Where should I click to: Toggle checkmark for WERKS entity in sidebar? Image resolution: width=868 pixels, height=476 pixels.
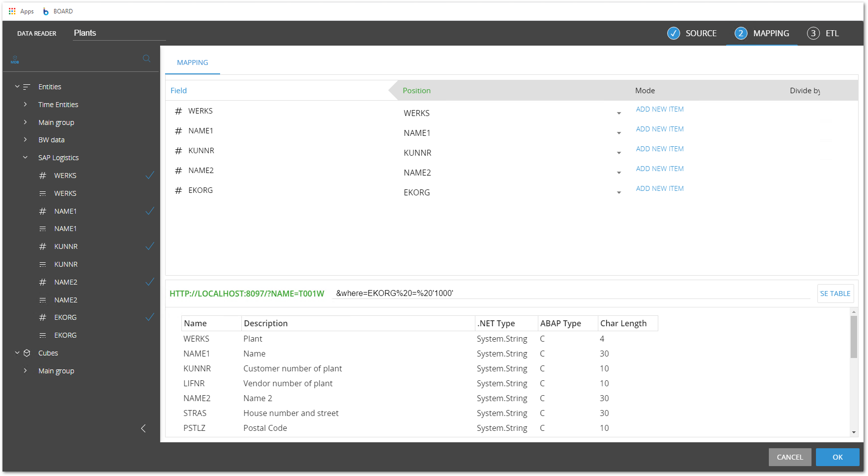click(x=150, y=176)
